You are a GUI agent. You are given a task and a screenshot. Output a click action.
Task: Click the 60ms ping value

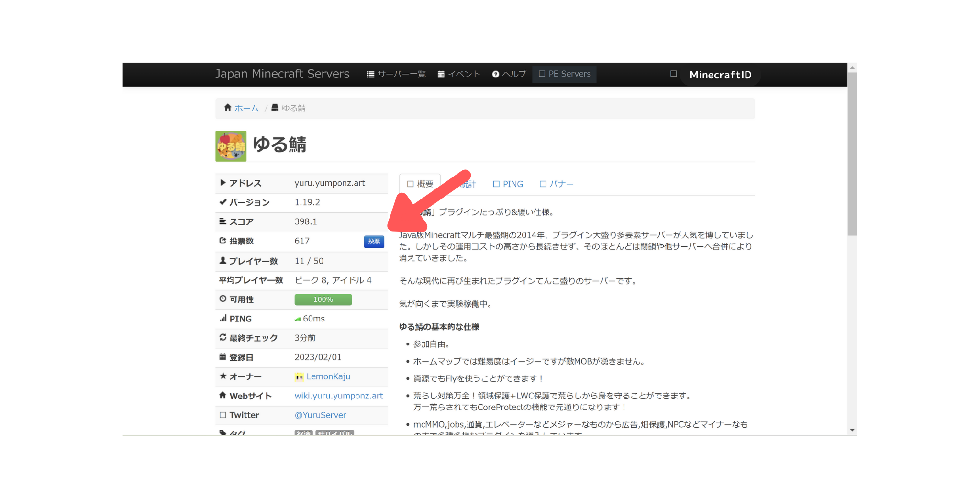[314, 319]
